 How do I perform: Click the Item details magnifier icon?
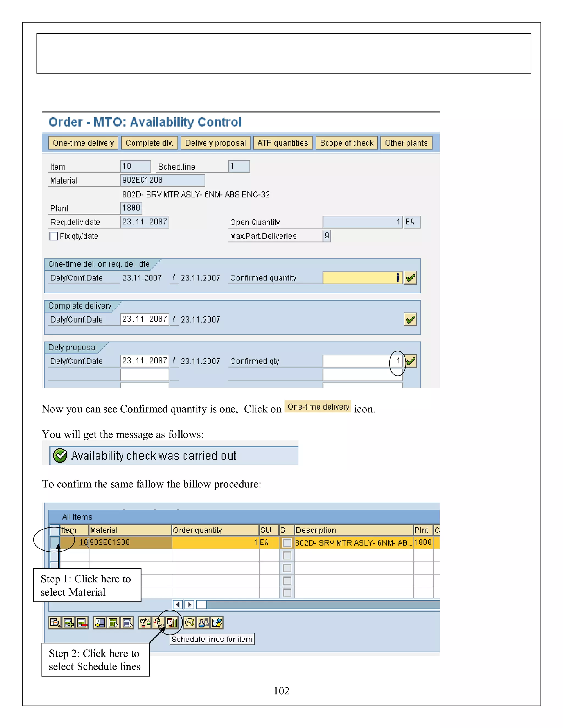[55, 623]
